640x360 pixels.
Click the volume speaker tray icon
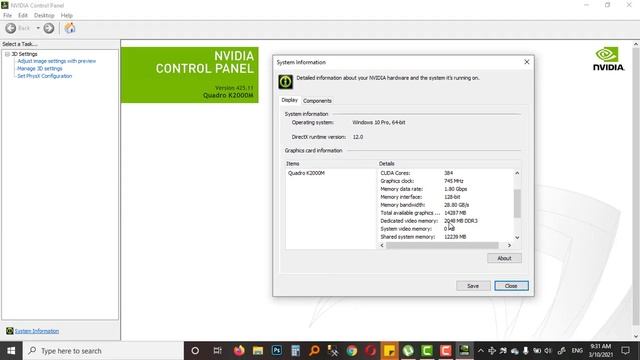click(548, 351)
